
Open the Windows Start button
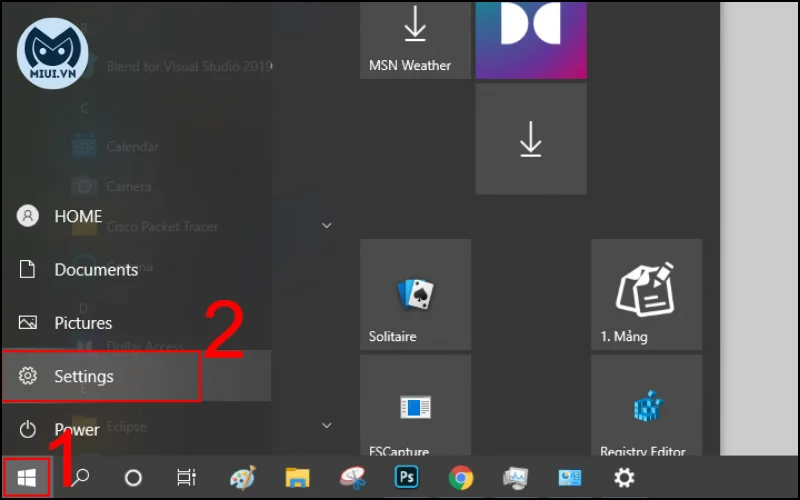[27, 478]
